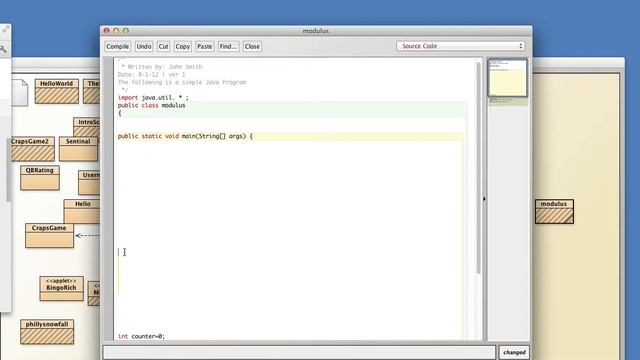
Task: Click the editor vertical scrollbar
Action: (x=478, y=167)
